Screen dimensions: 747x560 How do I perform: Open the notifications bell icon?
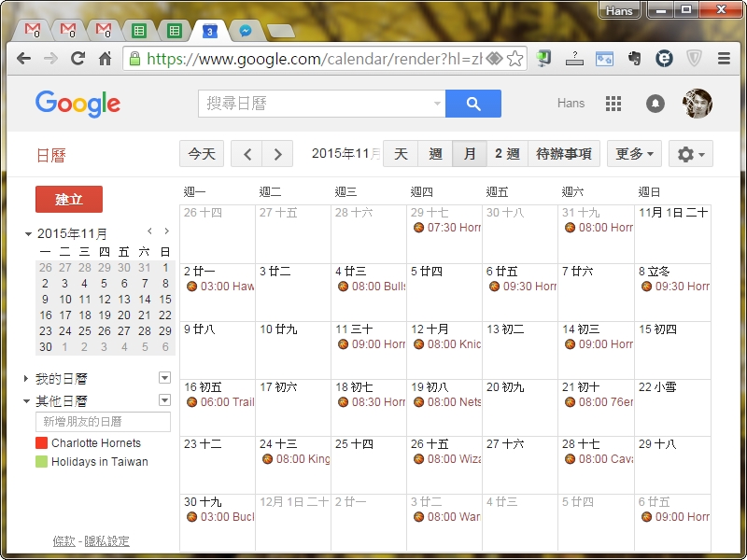655,104
